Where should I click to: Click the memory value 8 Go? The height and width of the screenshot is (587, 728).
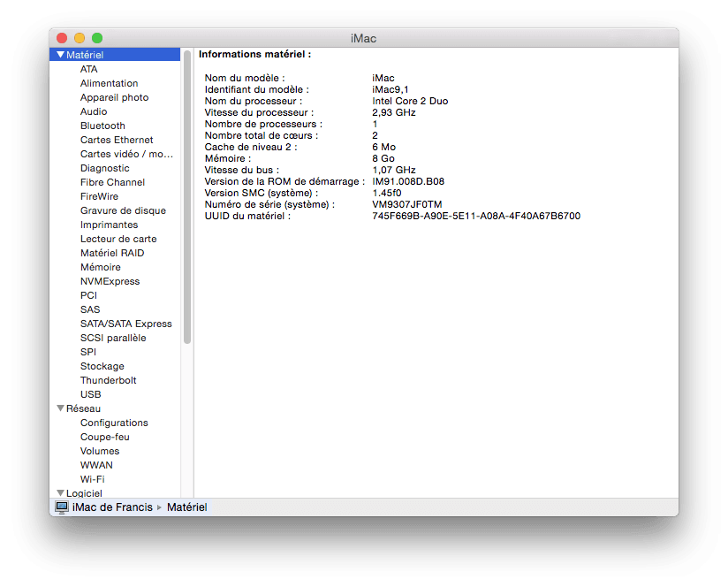tap(383, 158)
